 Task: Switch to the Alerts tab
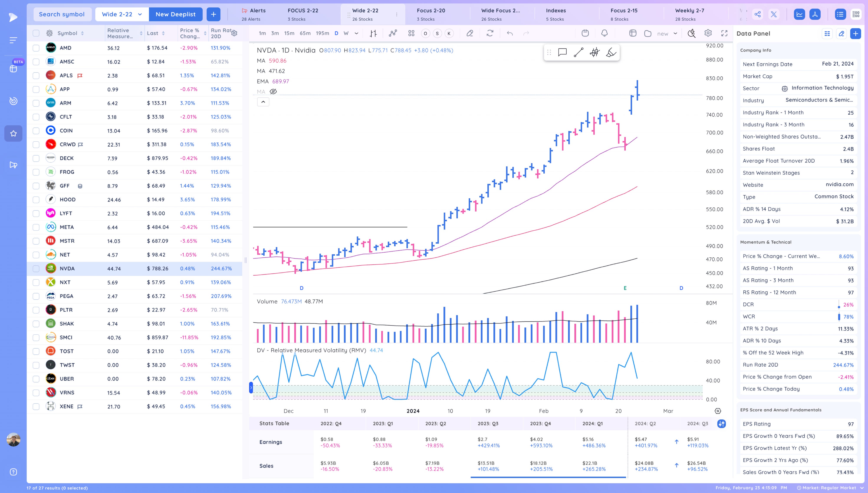[254, 15]
